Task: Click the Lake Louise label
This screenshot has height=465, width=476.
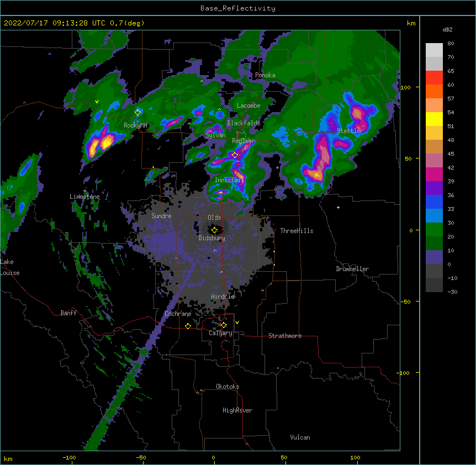Action: (x=10, y=267)
